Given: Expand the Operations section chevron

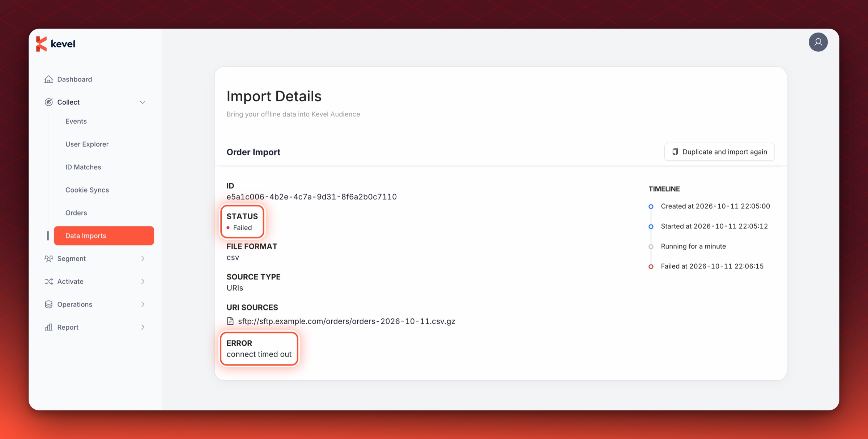Looking at the screenshot, I should pos(142,304).
